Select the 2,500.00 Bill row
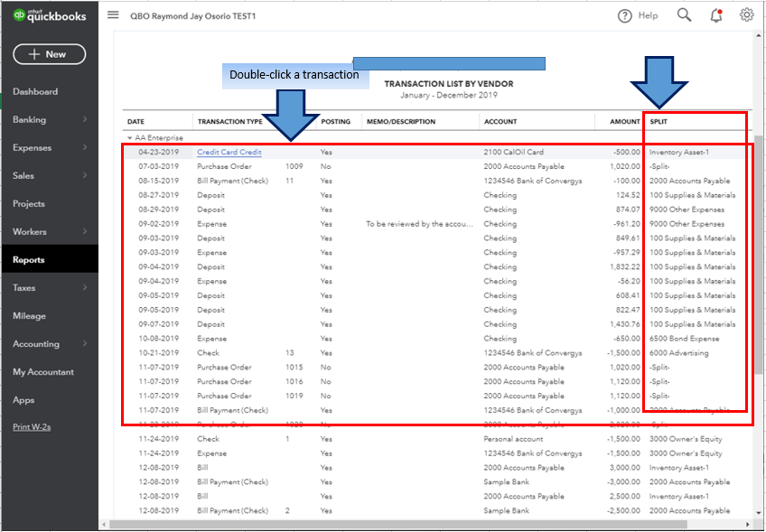The image size is (766, 532). click(x=435, y=497)
